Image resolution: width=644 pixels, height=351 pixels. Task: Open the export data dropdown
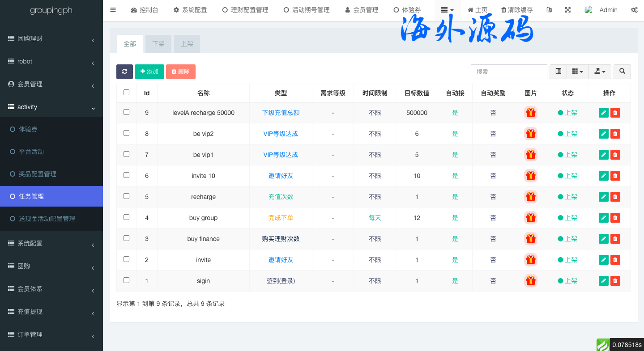[600, 72]
